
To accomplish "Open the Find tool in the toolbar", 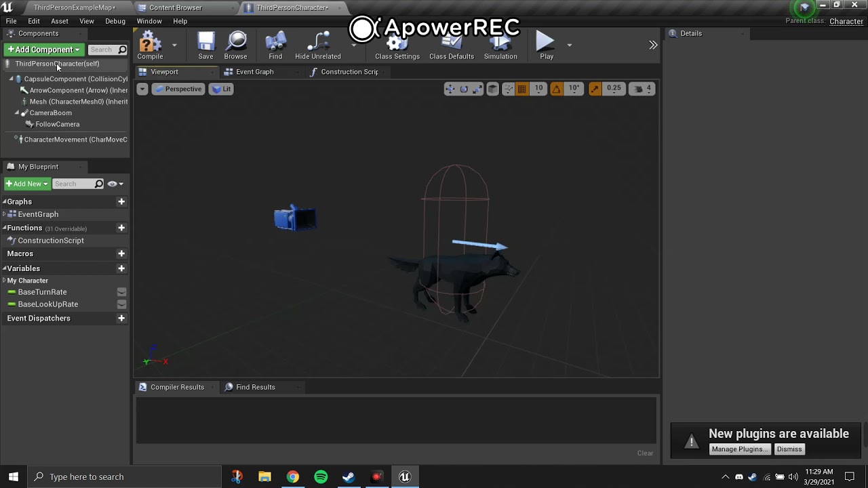I will tap(275, 46).
